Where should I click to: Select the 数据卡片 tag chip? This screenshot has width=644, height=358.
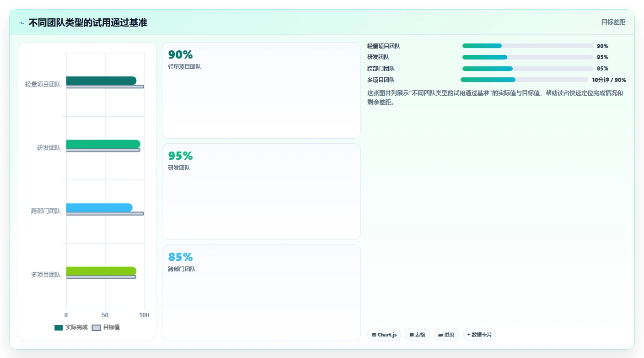click(x=479, y=335)
